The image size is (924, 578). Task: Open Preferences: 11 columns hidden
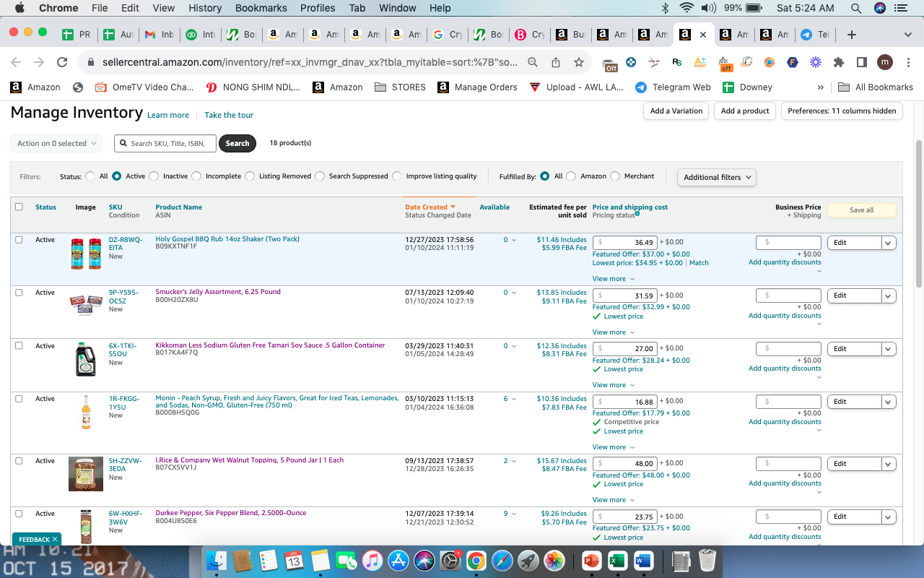coord(842,111)
